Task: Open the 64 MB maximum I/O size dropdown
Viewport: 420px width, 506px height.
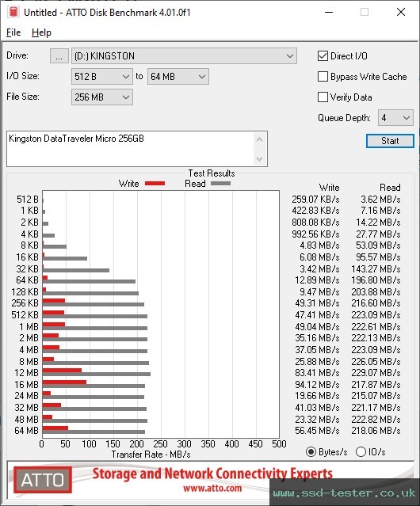Action: tap(178, 77)
